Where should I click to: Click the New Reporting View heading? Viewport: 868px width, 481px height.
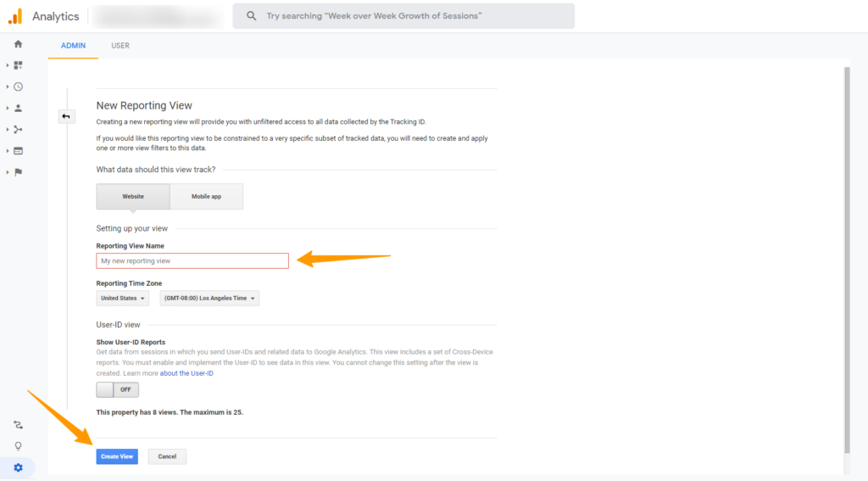click(x=144, y=105)
